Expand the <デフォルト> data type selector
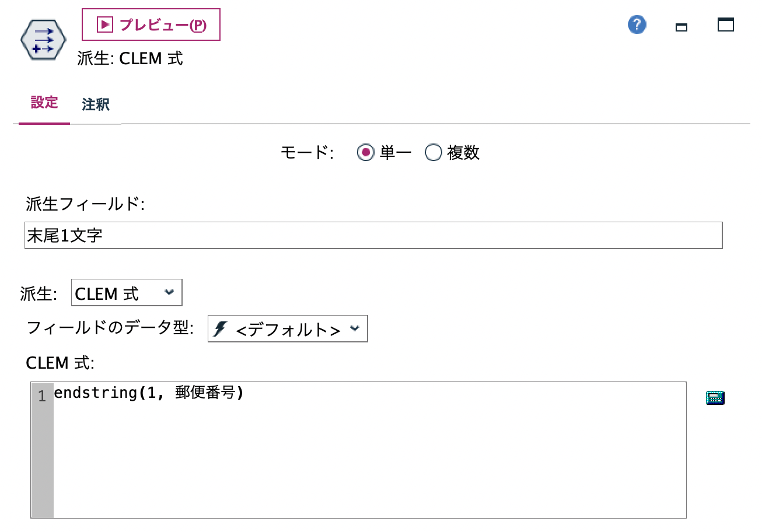Image resolution: width=762 pixels, height=532 pixels. pyautogui.click(x=354, y=329)
